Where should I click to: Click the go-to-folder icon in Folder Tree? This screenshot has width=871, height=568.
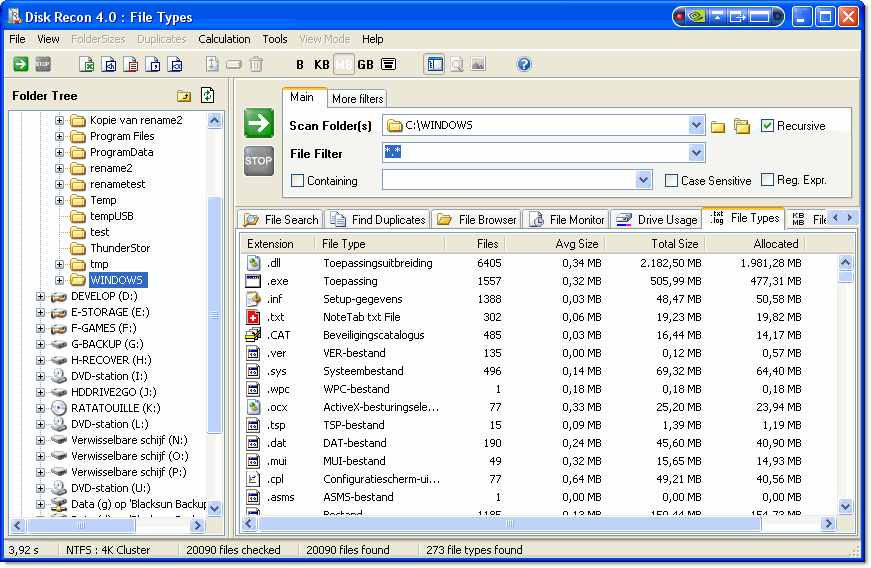pos(184,96)
